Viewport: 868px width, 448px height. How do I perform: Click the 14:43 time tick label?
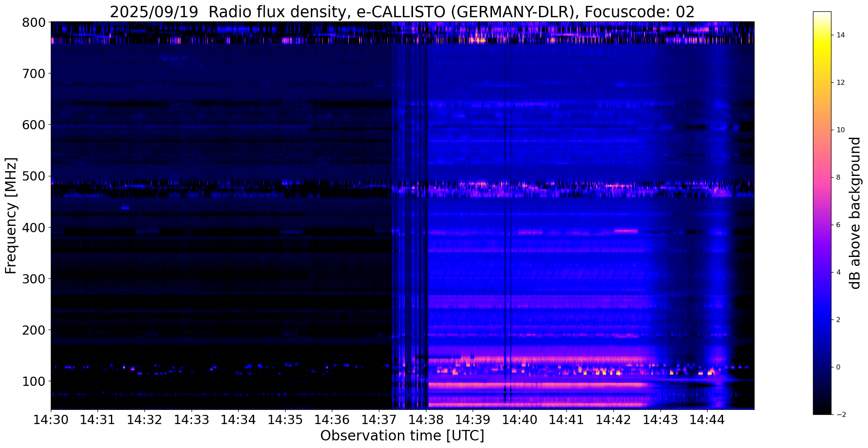[x=660, y=419]
